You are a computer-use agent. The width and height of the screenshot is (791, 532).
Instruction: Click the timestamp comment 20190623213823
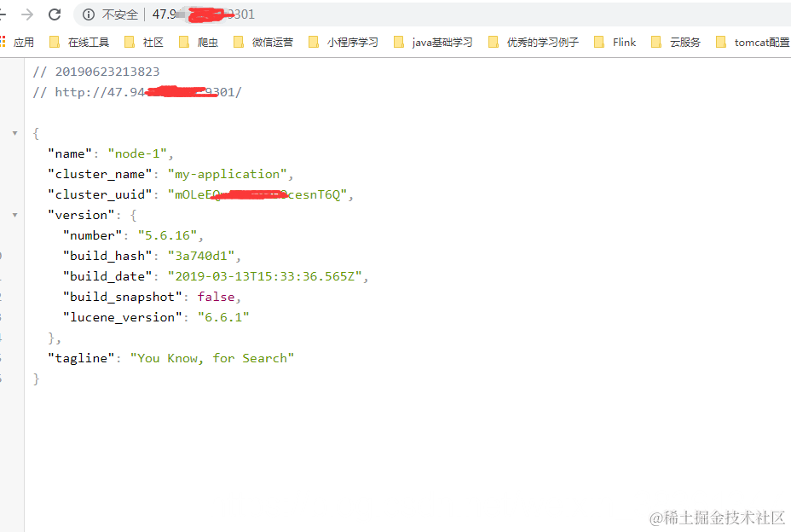click(96, 72)
